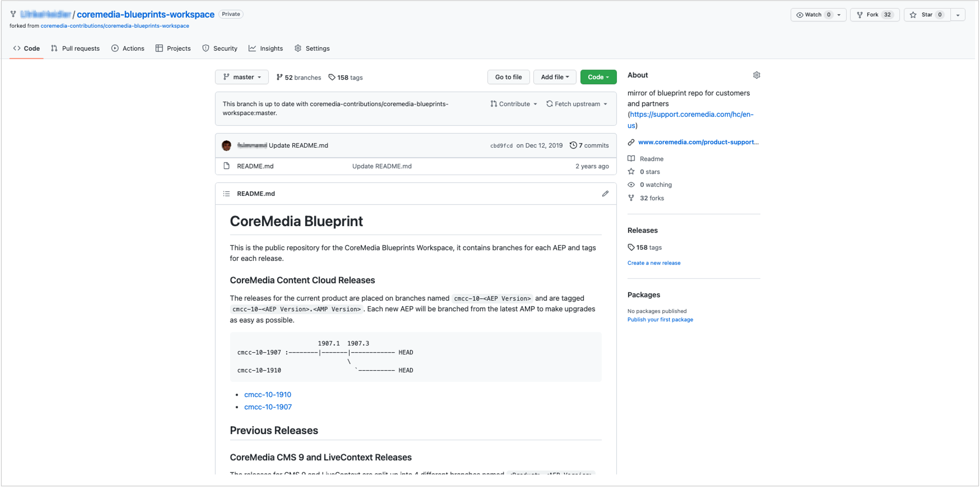The width and height of the screenshot is (980, 487).
Task: Click the book icon next to Readme
Action: coord(631,159)
